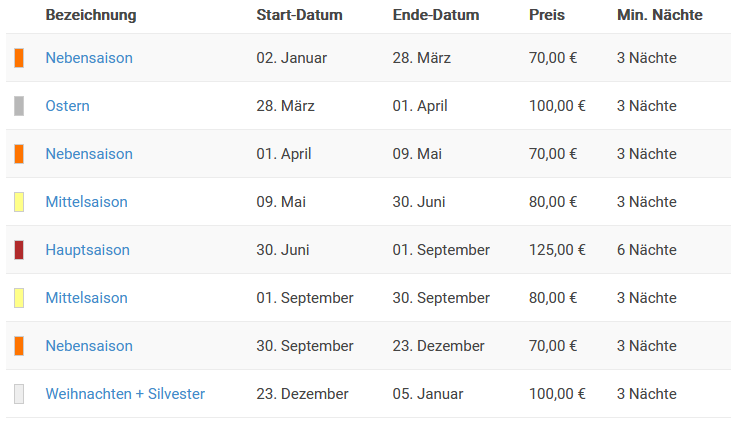The height and width of the screenshot is (422, 731).
Task: Click the Start-Datum column header
Action: point(299,15)
